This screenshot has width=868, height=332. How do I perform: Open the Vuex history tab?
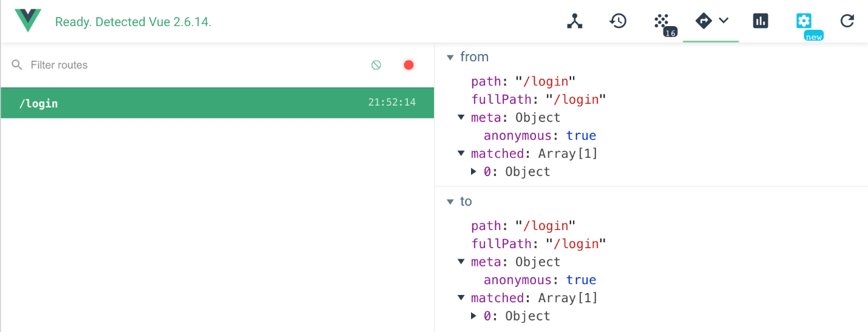[x=618, y=21]
